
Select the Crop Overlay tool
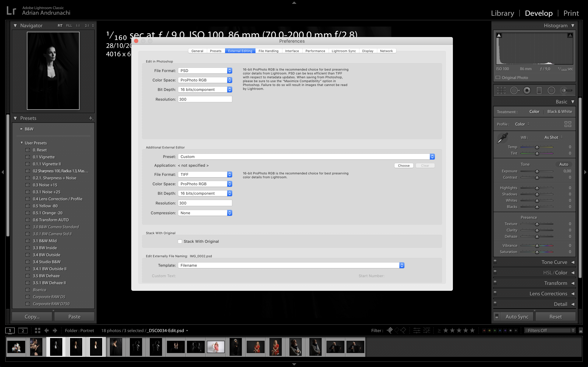click(501, 90)
